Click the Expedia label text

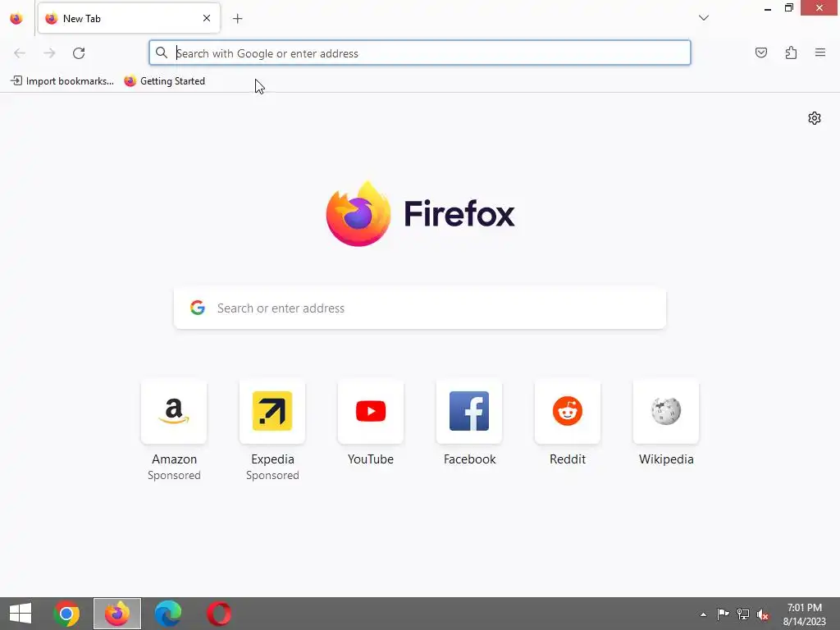[272, 459]
